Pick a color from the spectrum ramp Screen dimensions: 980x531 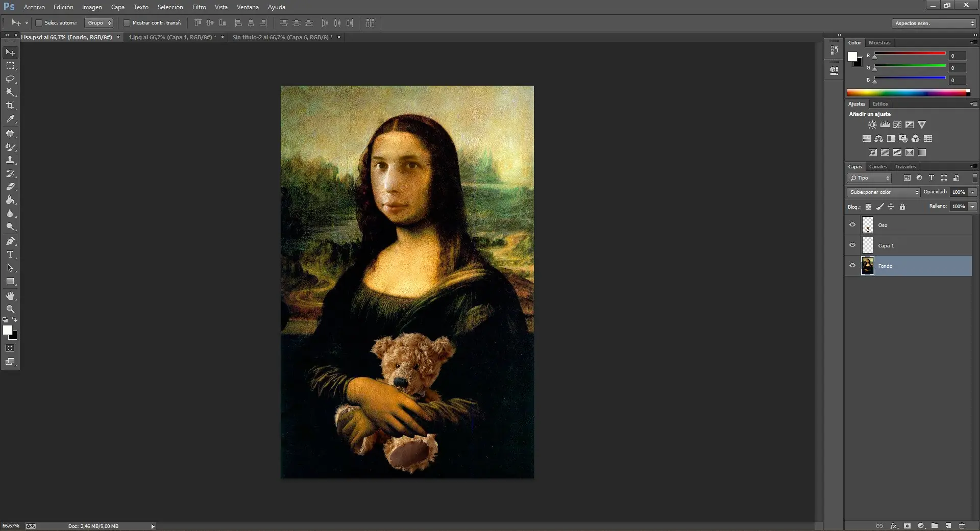tap(909, 92)
